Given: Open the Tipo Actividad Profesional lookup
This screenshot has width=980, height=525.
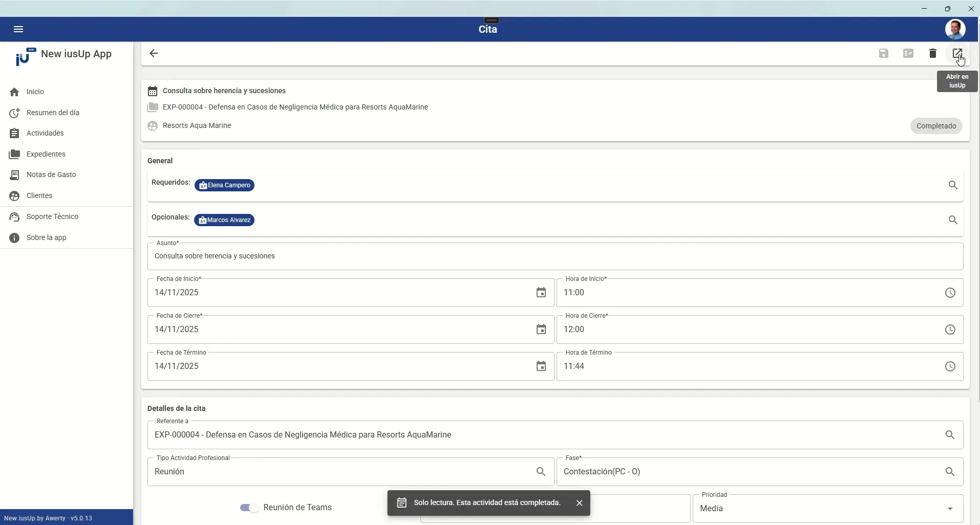Looking at the screenshot, I should [541, 472].
